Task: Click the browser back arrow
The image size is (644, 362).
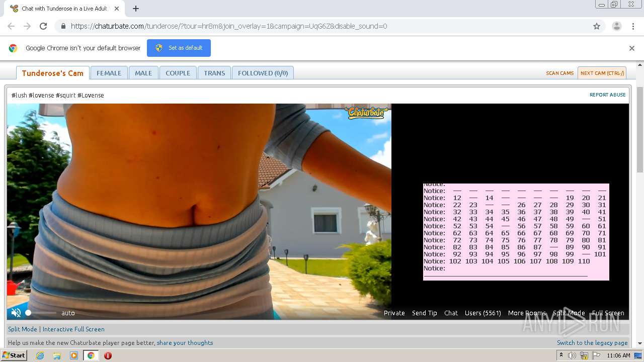Action: [11, 26]
